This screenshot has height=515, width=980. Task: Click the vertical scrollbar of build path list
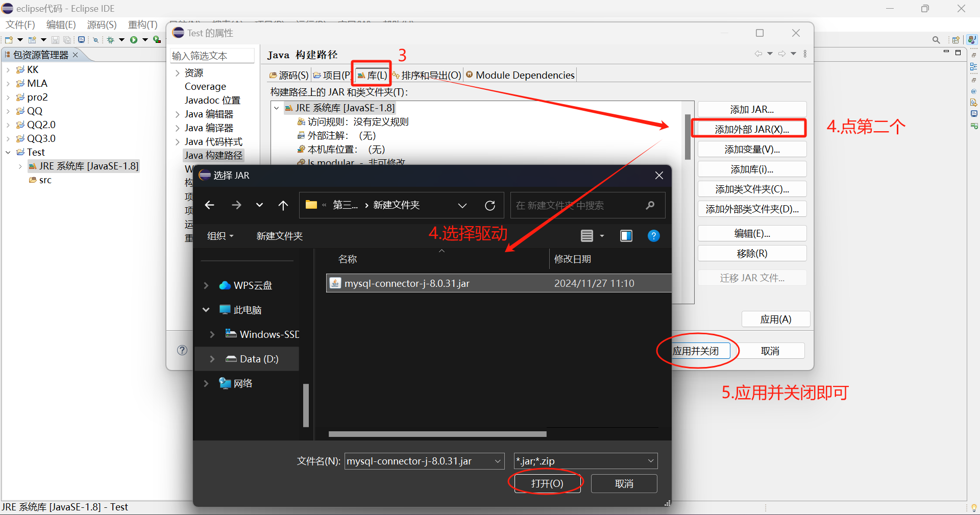(688, 137)
